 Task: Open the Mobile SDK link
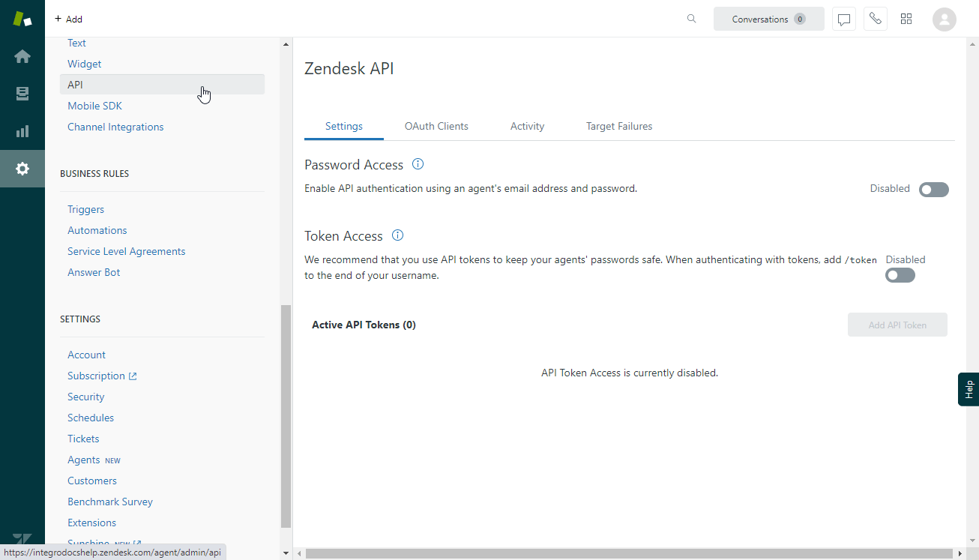pyautogui.click(x=94, y=106)
